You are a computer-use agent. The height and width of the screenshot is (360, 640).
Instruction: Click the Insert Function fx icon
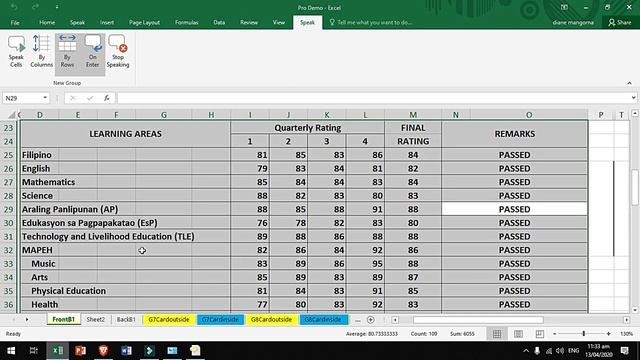107,98
